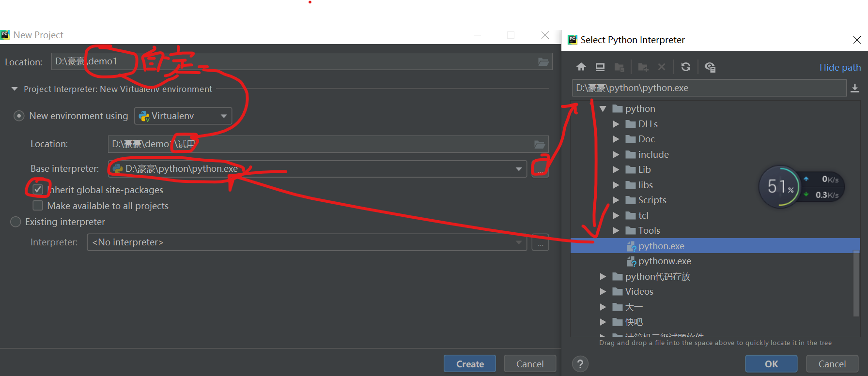
Task: Toggle the Inherit global site-packages checkbox
Action: 38,190
